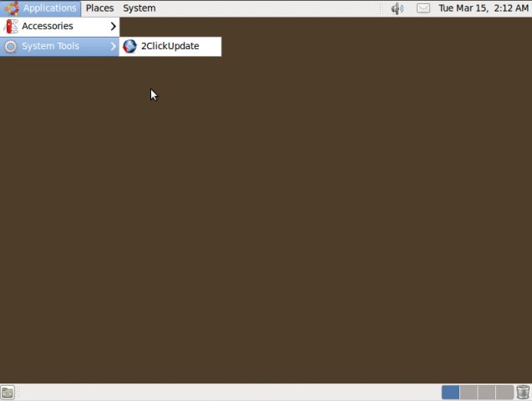Open the Applications menu label

click(49, 8)
